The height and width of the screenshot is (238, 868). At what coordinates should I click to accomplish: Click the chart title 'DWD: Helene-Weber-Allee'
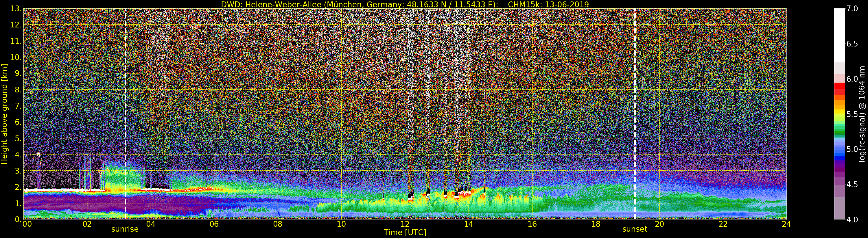[271, 4]
